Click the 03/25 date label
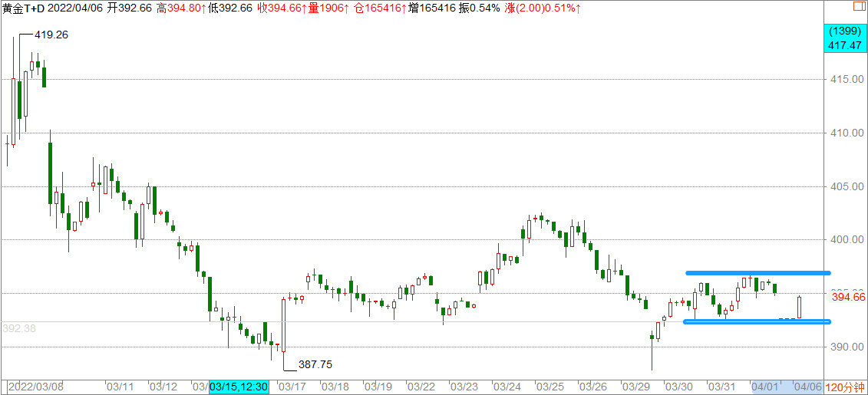 [550, 386]
